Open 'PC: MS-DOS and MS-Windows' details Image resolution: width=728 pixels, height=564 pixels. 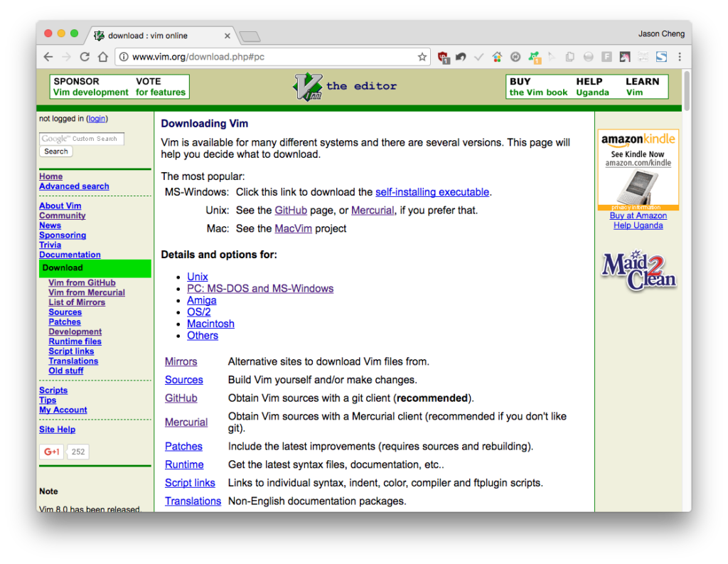[x=260, y=289]
